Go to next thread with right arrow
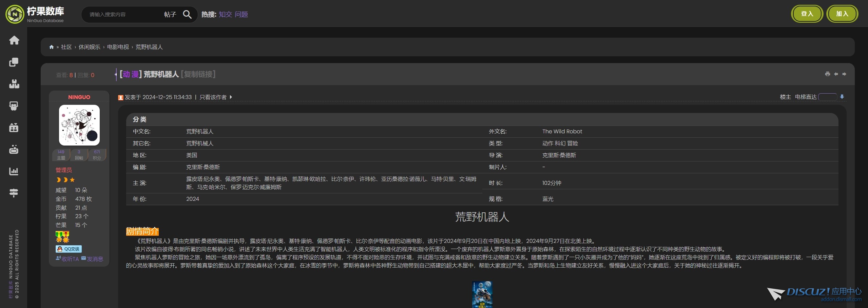 (844, 74)
